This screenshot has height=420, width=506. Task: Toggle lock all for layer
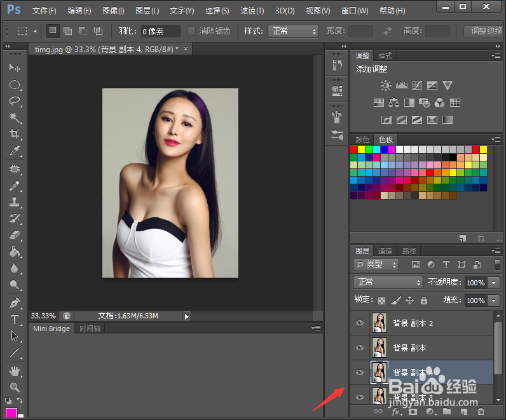(x=424, y=301)
